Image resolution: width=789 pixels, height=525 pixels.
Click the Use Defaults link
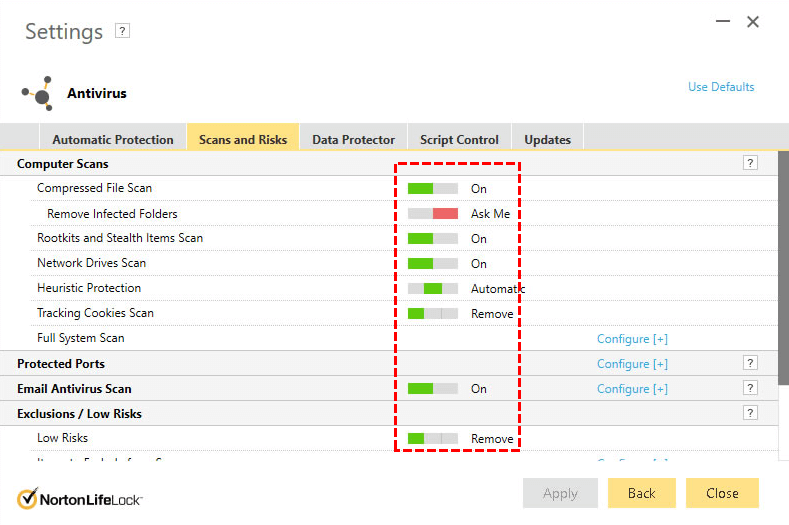[721, 87]
